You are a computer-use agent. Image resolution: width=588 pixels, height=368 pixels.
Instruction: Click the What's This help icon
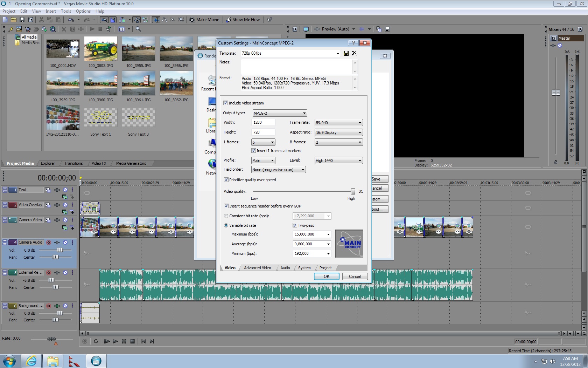270,20
